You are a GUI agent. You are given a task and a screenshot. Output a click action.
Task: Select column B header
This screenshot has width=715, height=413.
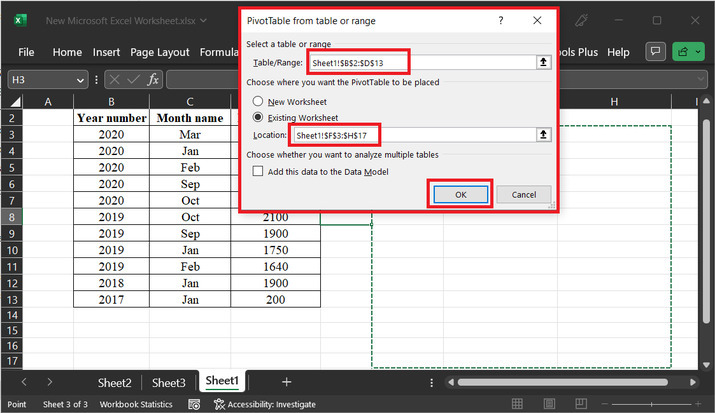(x=111, y=102)
